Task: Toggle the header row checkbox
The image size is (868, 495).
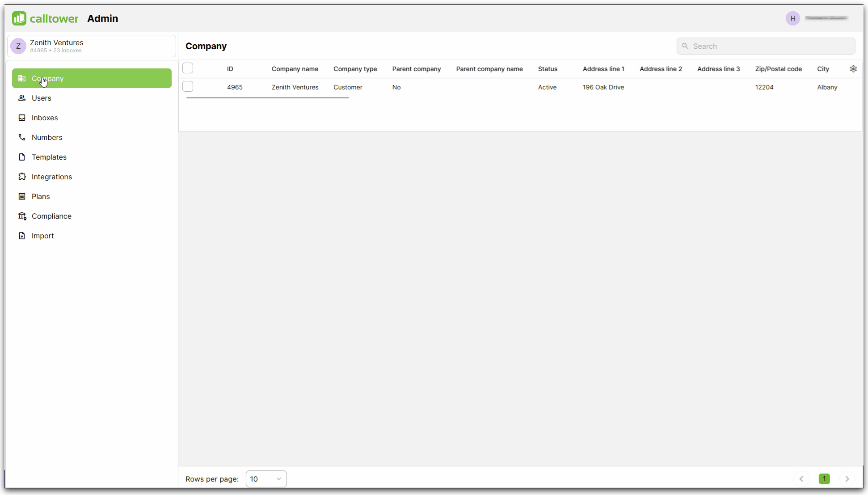Action: pos(188,68)
